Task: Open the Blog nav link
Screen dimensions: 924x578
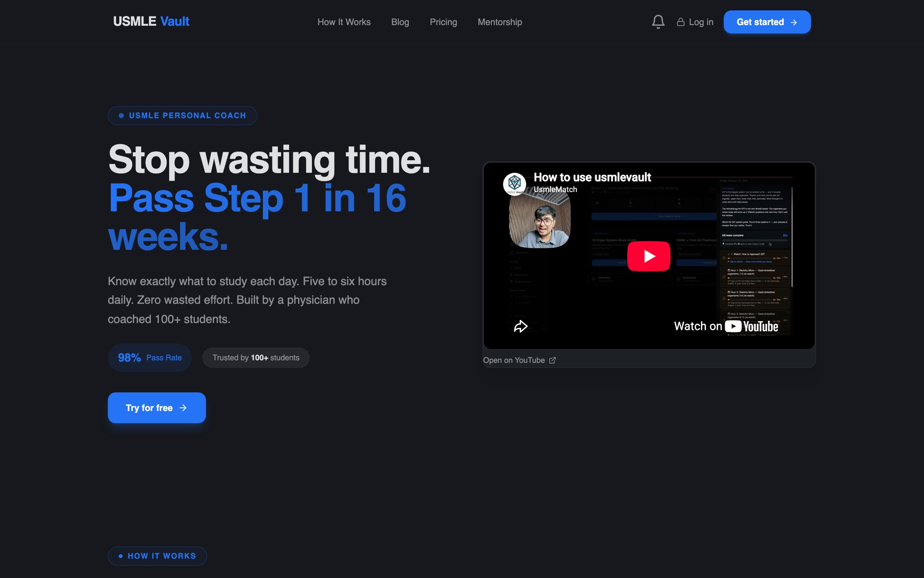Action: point(400,22)
